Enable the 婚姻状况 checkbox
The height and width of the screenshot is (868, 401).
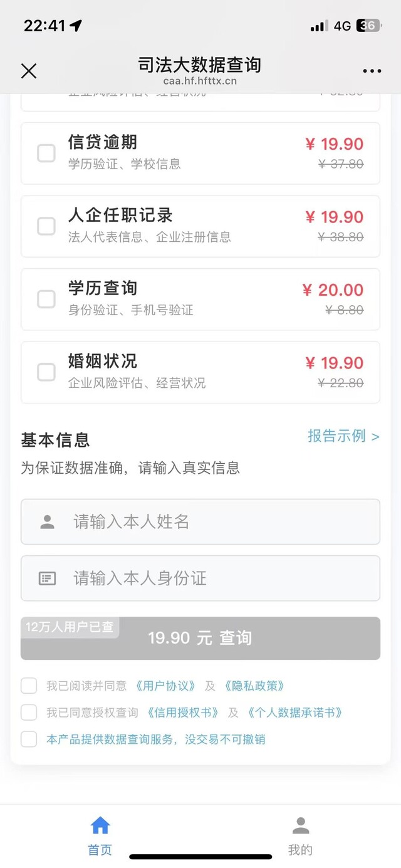click(46, 372)
